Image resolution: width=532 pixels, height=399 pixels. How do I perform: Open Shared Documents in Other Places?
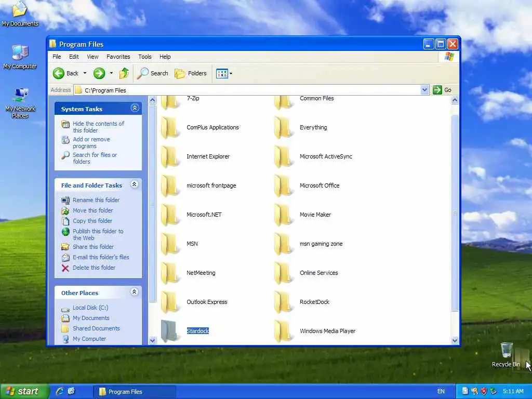(96, 328)
